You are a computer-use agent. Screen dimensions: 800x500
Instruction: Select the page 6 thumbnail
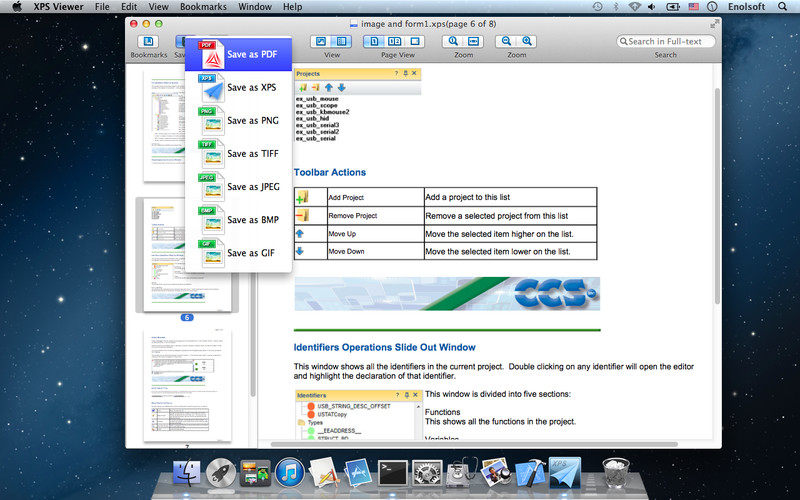coord(187,255)
